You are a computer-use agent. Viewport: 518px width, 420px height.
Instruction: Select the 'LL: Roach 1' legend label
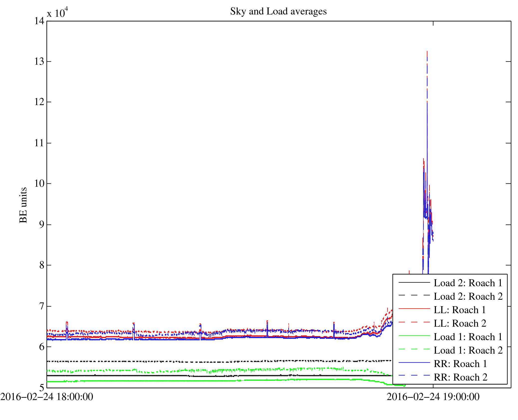click(460, 310)
